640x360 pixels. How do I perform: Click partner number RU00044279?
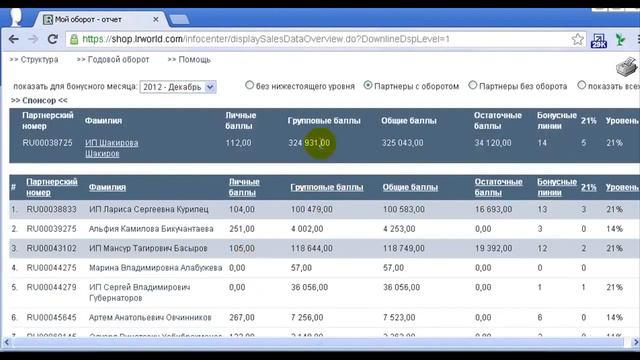[x=51, y=287]
